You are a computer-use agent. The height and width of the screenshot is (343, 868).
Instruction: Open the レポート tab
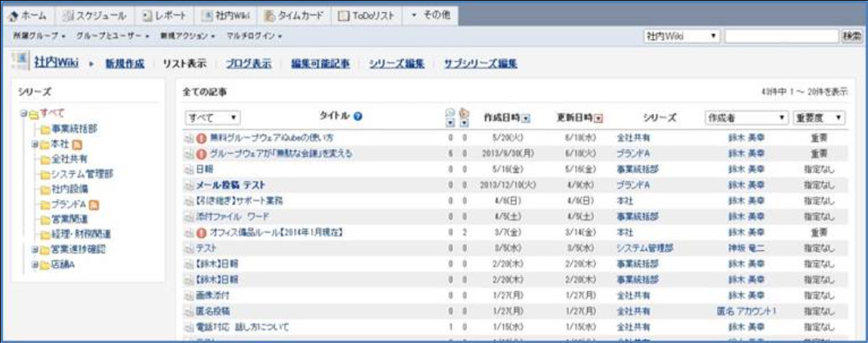click(x=165, y=16)
